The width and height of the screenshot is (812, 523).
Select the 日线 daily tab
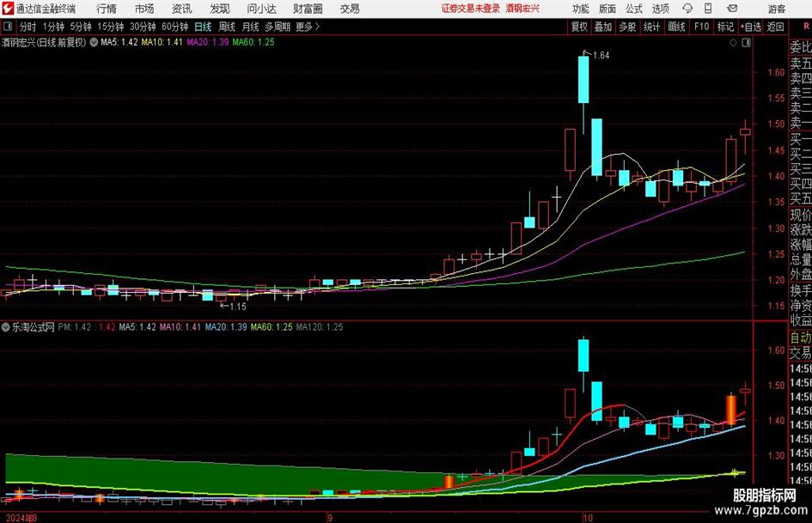(203, 27)
